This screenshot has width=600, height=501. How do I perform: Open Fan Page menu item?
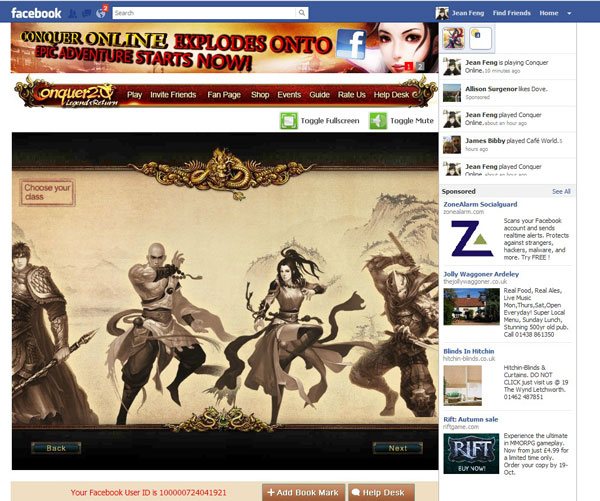pos(224,95)
